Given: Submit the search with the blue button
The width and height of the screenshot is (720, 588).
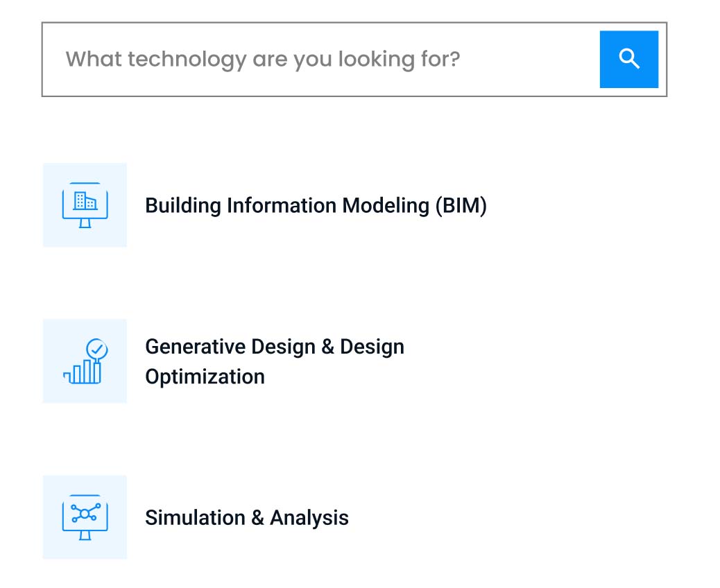Looking at the screenshot, I should point(628,59).
